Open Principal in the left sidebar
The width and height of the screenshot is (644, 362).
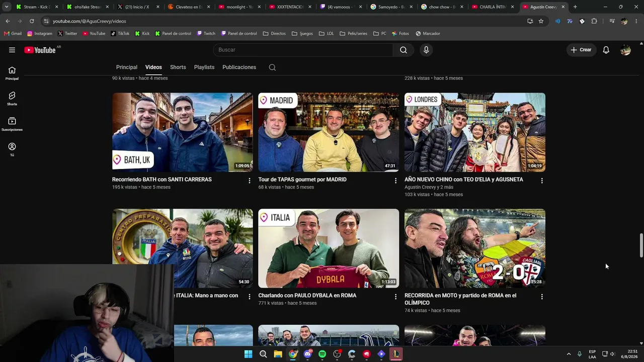[x=12, y=73]
